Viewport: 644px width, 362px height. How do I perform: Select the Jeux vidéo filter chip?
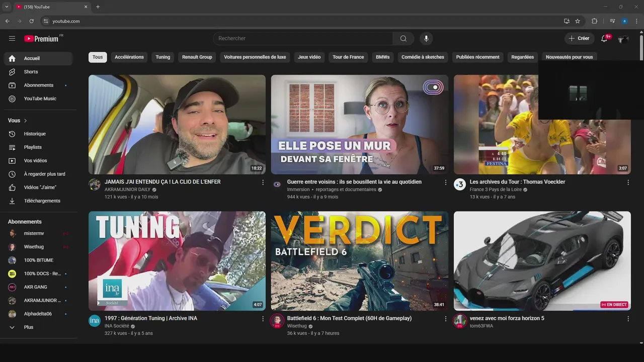309,57
